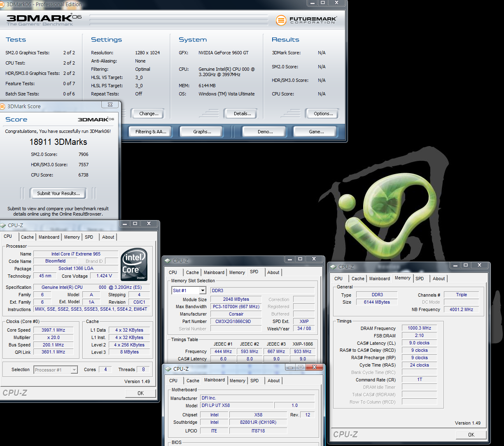The width and height of the screenshot is (504, 446).
Task: Click the Core Speed value field
Action: pos(53,330)
